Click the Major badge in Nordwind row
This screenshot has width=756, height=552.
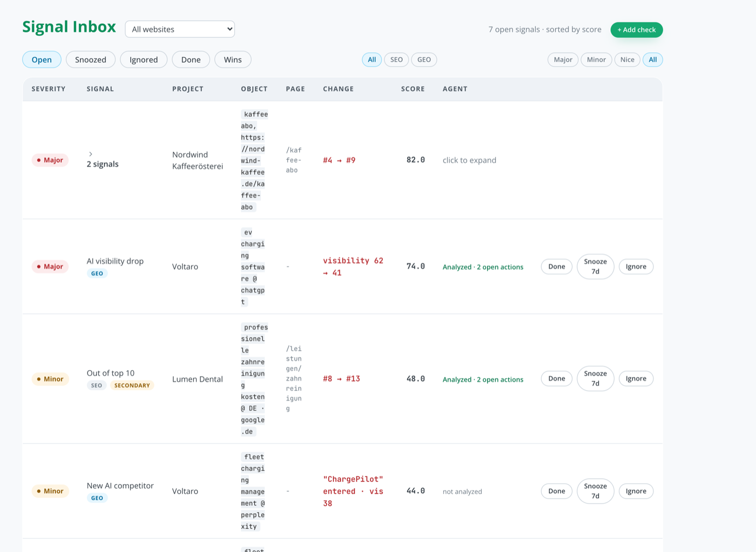(x=50, y=160)
